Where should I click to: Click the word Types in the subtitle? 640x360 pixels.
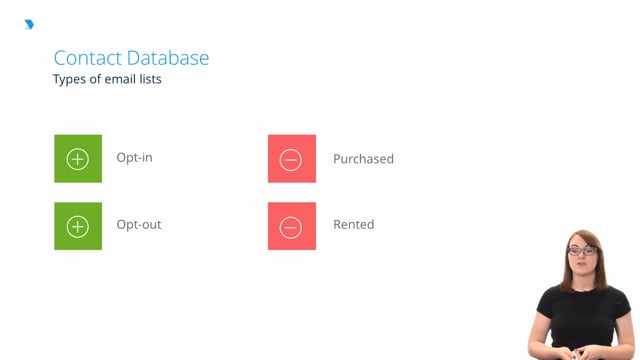[x=69, y=79]
